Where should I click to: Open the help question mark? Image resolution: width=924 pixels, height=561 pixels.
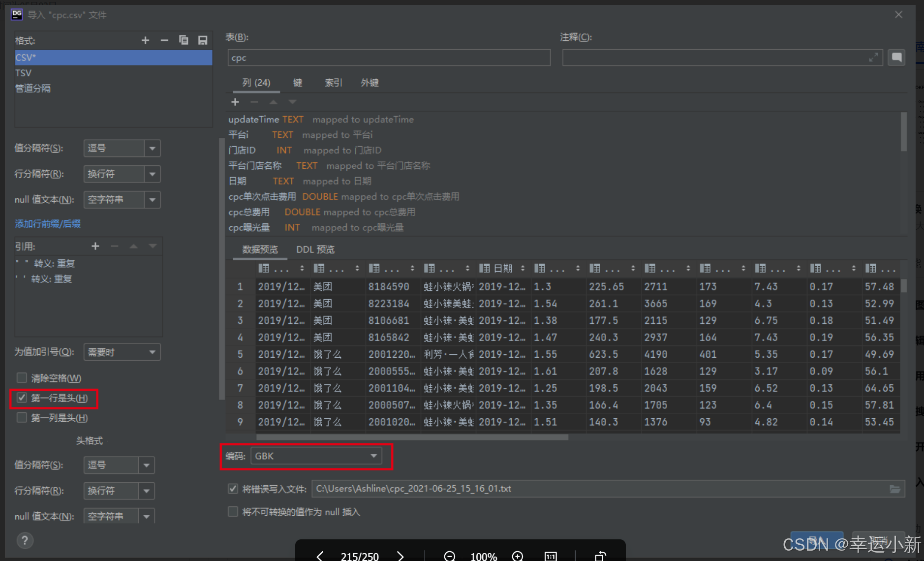25,540
